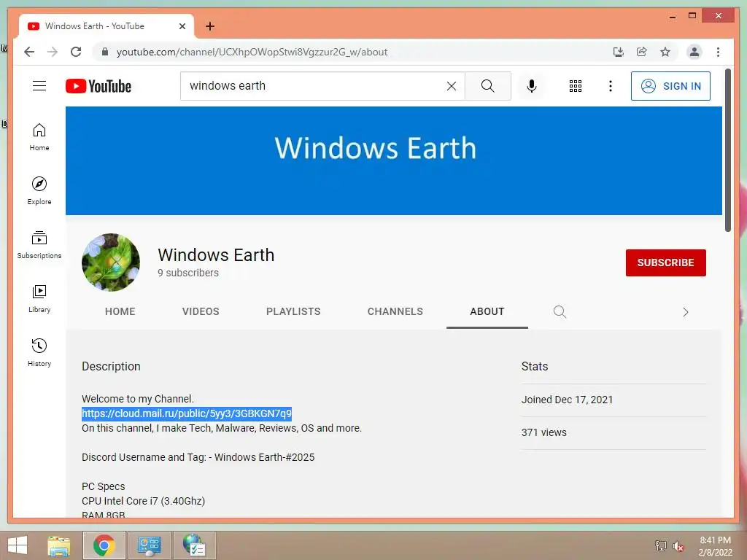Open Library in the left sidebar
This screenshot has width=747, height=560.
click(x=39, y=298)
